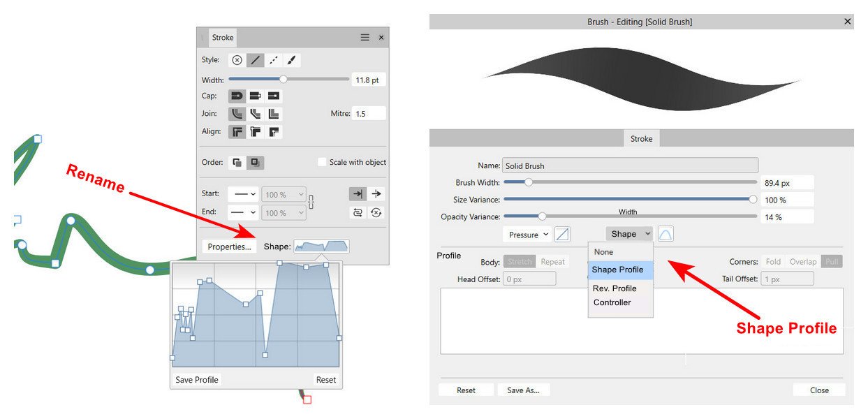
Task: Select the textured brush stroke style
Action: pyautogui.click(x=292, y=60)
